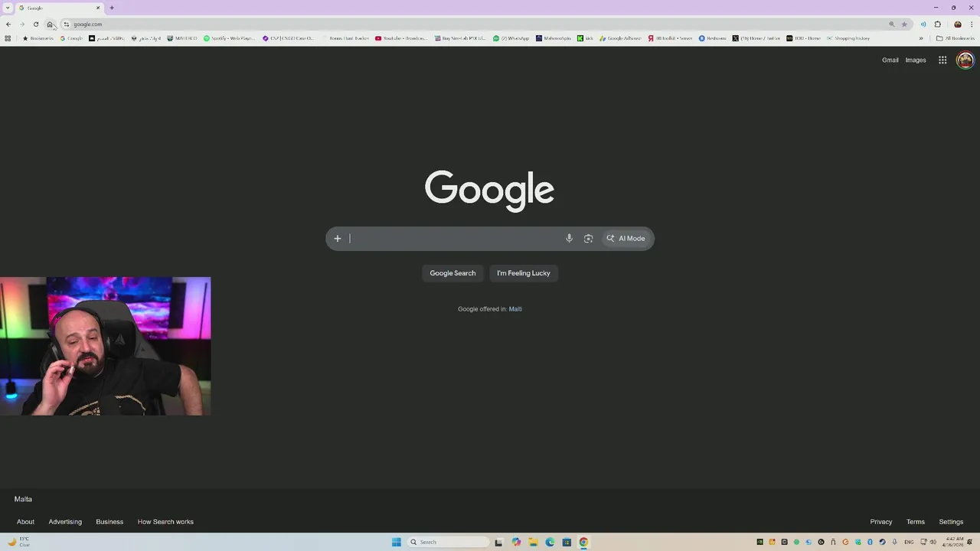This screenshot has height=551, width=980.
Task: Open the notification bell in taskbar
Action: click(x=969, y=542)
